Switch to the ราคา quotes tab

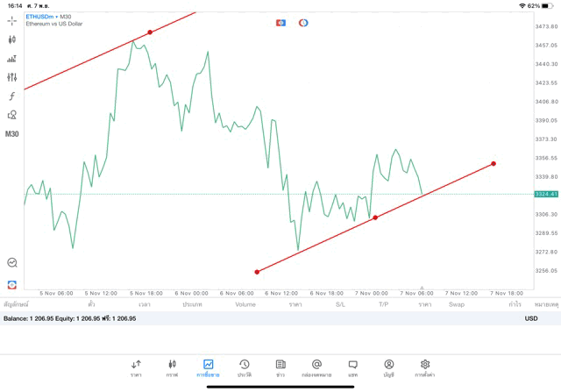136,367
